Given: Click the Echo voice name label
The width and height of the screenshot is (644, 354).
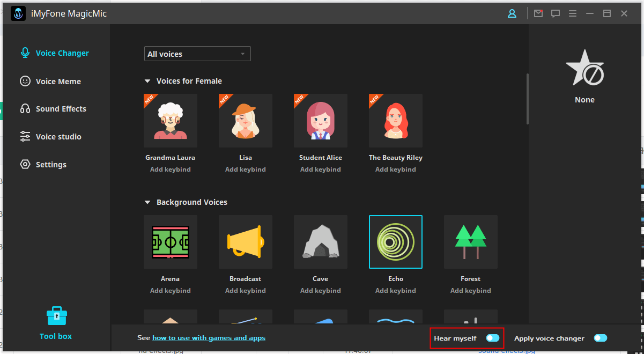Looking at the screenshot, I should pos(396,279).
